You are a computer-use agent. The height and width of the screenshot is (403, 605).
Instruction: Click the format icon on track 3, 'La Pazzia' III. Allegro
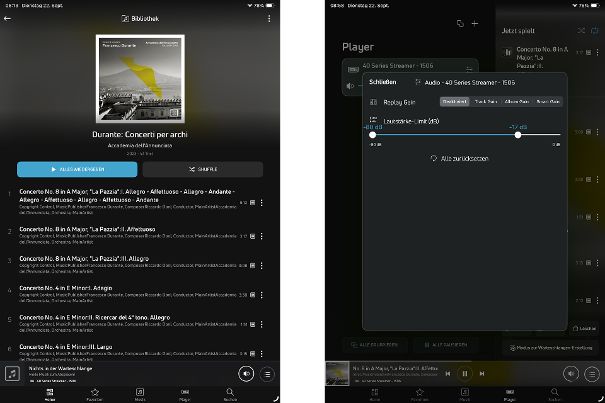252,266
